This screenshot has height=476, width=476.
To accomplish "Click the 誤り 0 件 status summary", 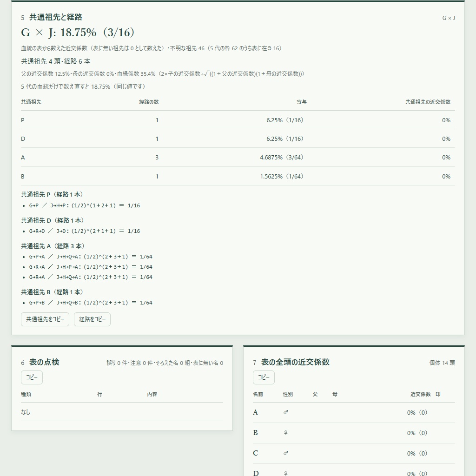I will (x=165, y=363).
